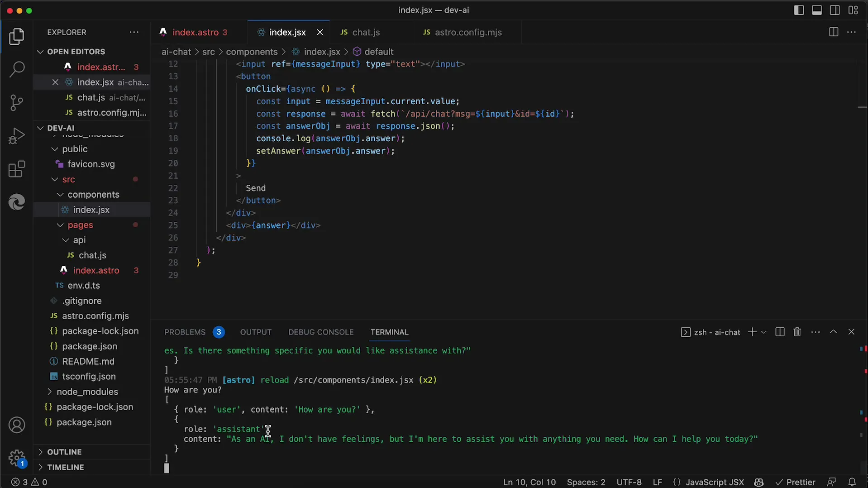Toggle secondary side bar layout icon
The height and width of the screenshot is (488, 868).
pyautogui.click(x=835, y=10)
